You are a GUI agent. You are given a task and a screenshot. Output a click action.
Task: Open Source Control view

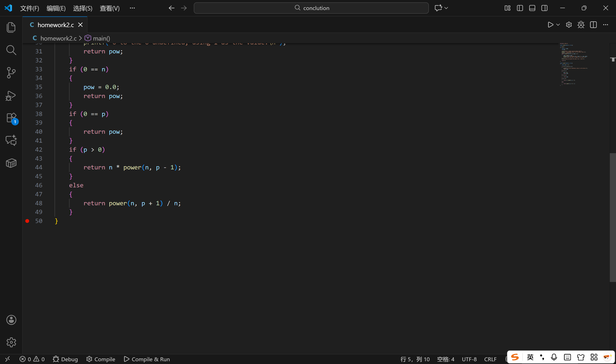pyautogui.click(x=11, y=73)
